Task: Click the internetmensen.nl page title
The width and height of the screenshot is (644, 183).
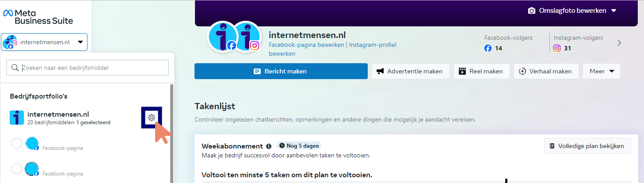Action: click(x=307, y=35)
